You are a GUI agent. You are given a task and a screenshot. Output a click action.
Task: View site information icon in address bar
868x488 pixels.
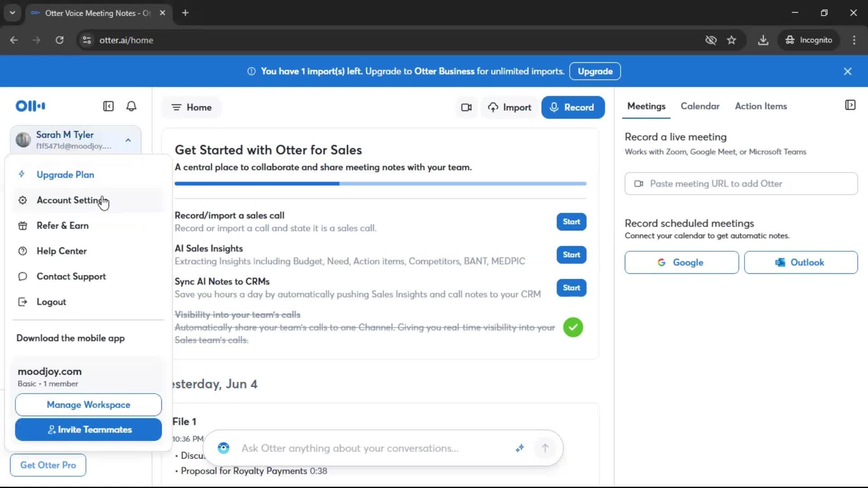coord(87,40)
